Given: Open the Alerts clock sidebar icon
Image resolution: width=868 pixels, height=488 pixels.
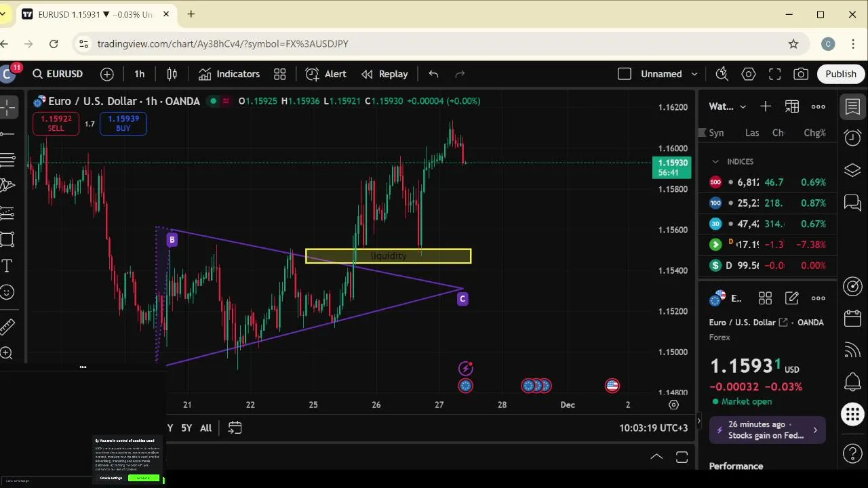Looking at the screenshot, I should [852, 138].
